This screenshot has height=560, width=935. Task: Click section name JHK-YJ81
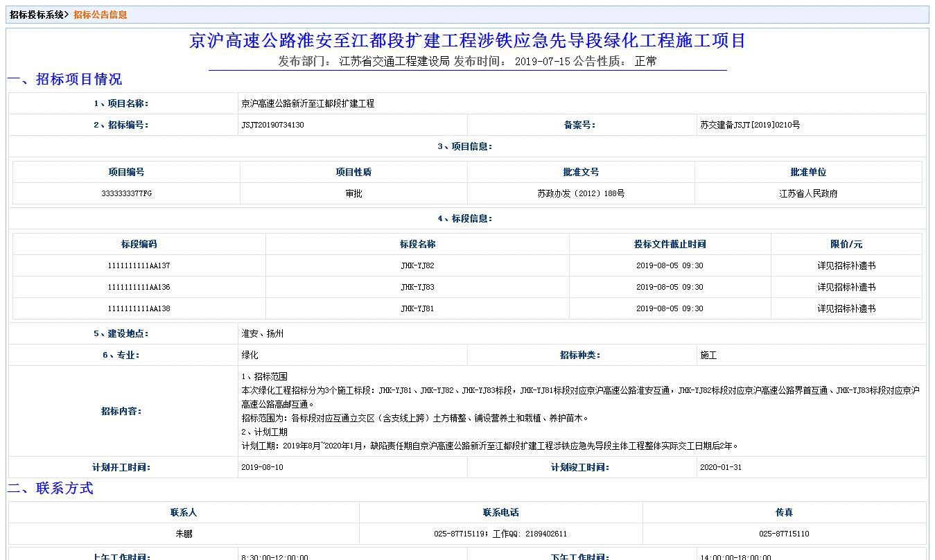pos(417,308)
